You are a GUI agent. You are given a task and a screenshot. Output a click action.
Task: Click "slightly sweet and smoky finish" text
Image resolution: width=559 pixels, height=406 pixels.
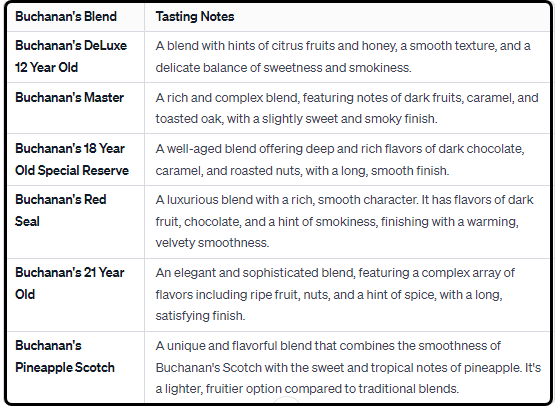click(x=349, y=119)
